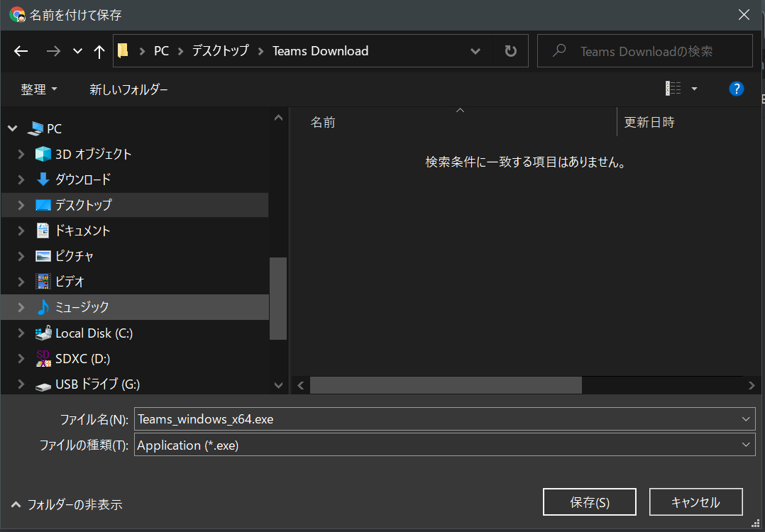Screen dimensions: 765x532
Task: Click キャンセル to cancel
Action: tap(695, 501)
